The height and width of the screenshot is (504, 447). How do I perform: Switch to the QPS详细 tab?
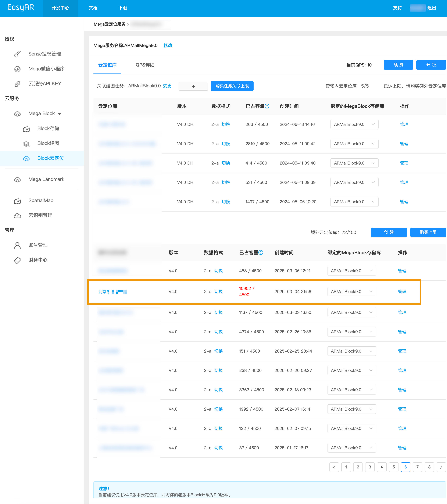[x=145, y=65]
